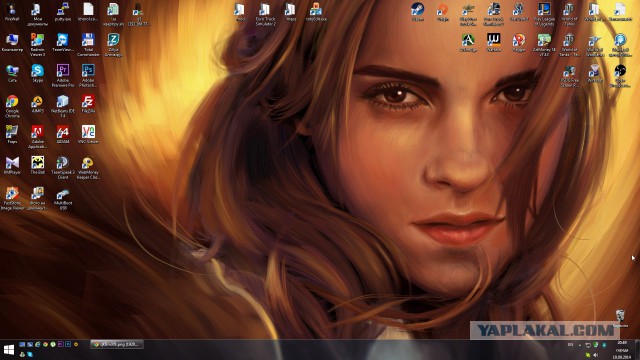
Task: Open Total Commander shortcut
Action: (88, 44)
